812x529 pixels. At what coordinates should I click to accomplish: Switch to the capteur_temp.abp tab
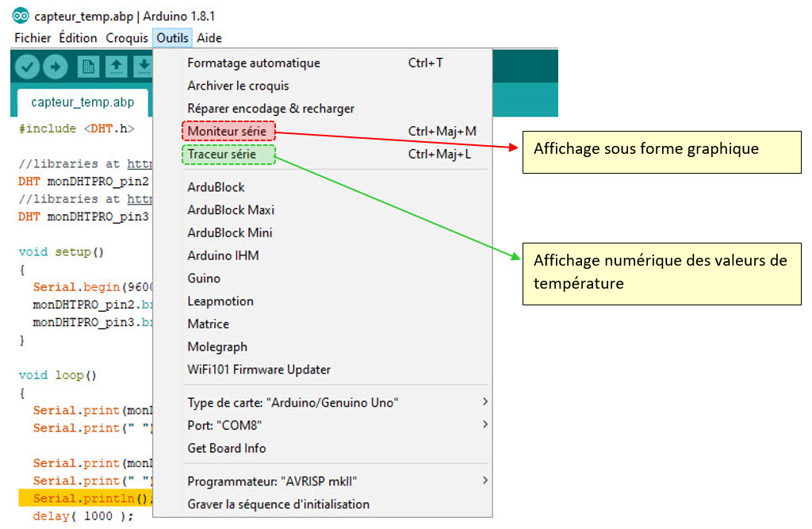tap(82, 102)
